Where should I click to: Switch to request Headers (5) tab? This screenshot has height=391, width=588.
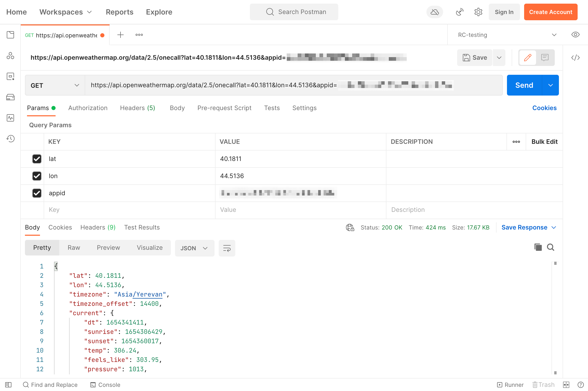click(x=137, y=108)
